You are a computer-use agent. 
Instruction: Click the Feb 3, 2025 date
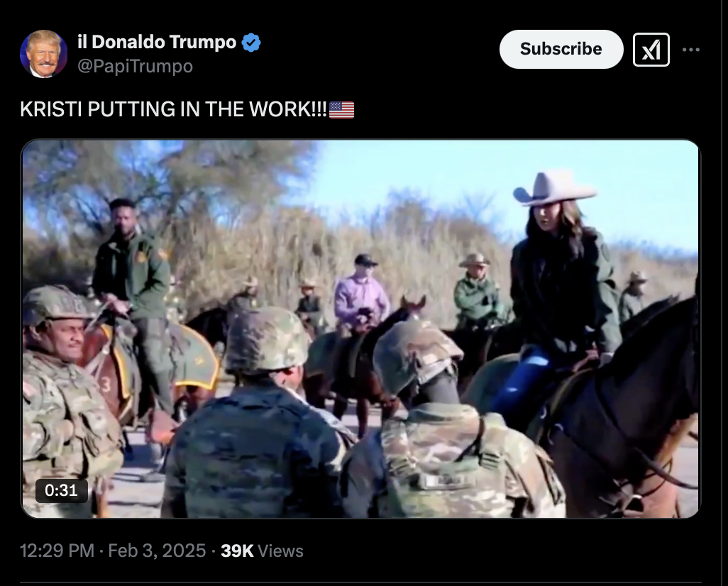(x=157, y=551)
